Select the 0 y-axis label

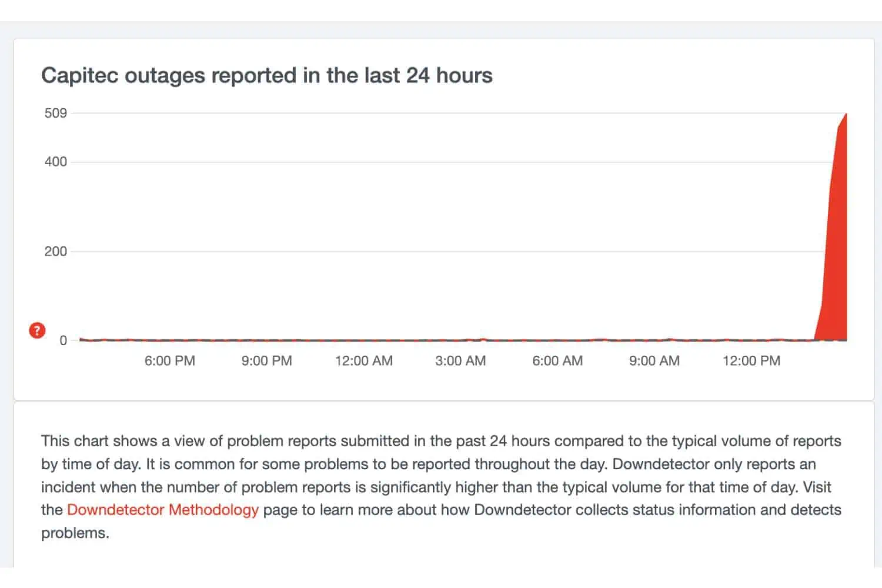coord(63,340)
